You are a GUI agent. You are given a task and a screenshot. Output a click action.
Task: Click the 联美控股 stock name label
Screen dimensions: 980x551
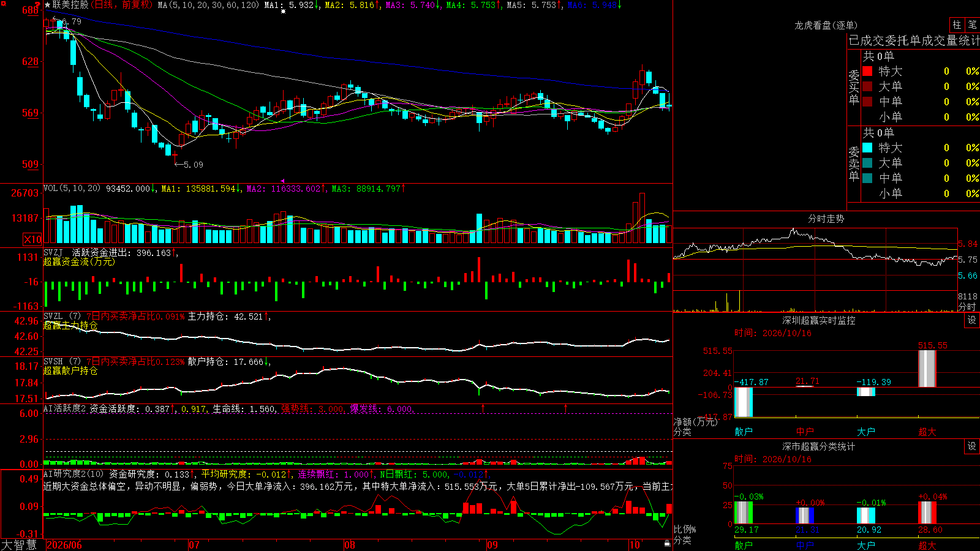click(70, 5)
